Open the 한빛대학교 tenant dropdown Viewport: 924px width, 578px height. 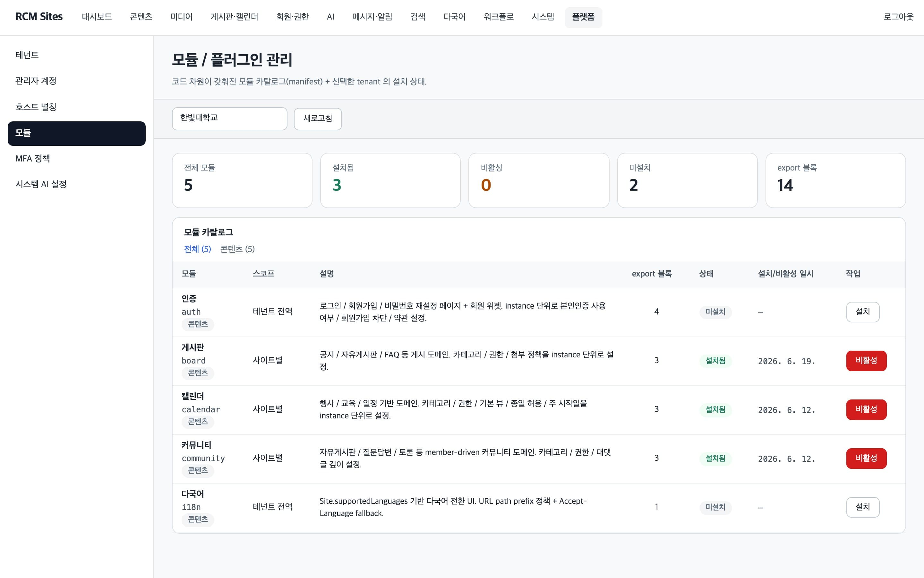pos(229,118)
